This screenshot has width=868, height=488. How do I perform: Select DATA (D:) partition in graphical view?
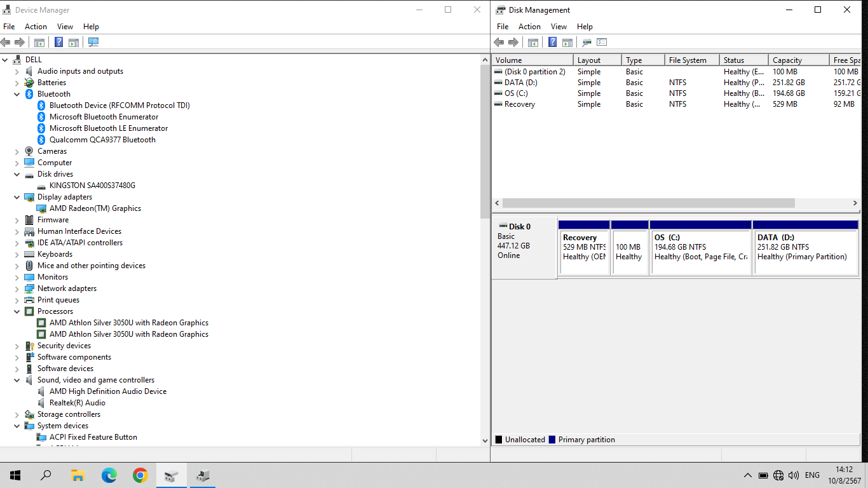click(806, 248)
